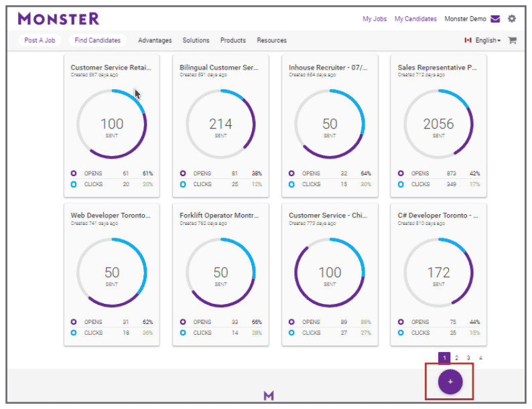Go to My Candidates link

point(415,19)
